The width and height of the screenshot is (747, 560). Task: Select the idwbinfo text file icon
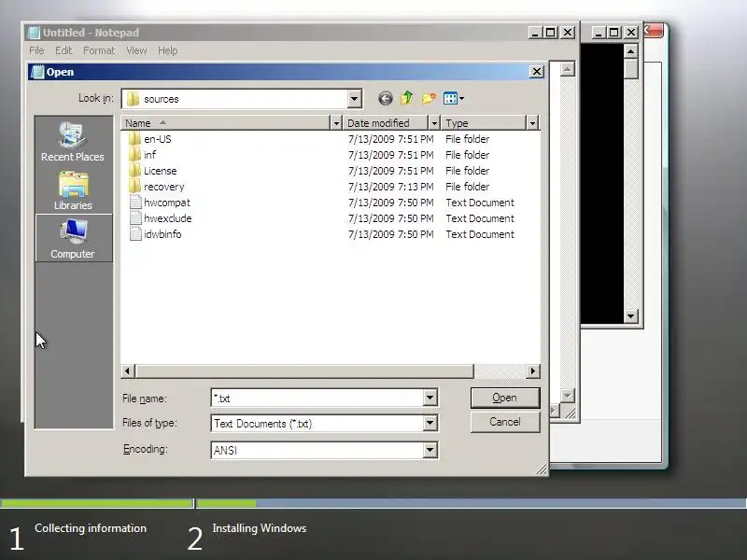[x=135, y=234]
